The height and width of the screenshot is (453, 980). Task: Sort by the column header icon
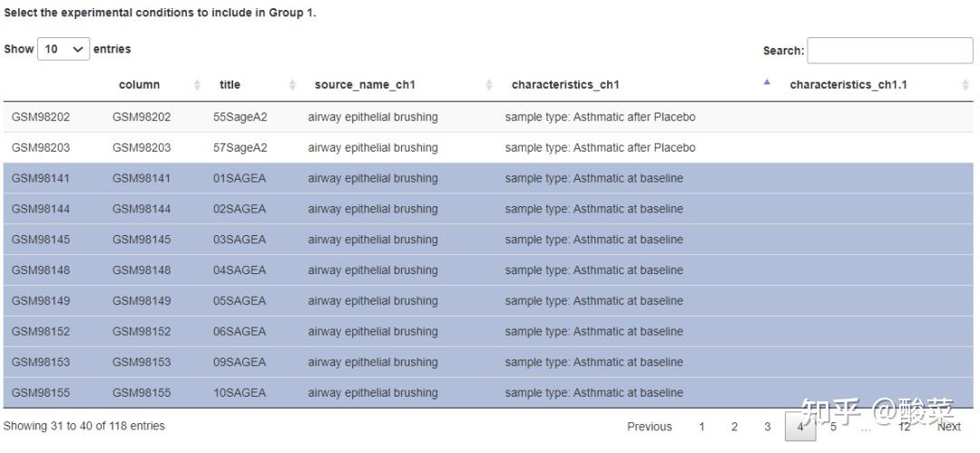point(197,85)
